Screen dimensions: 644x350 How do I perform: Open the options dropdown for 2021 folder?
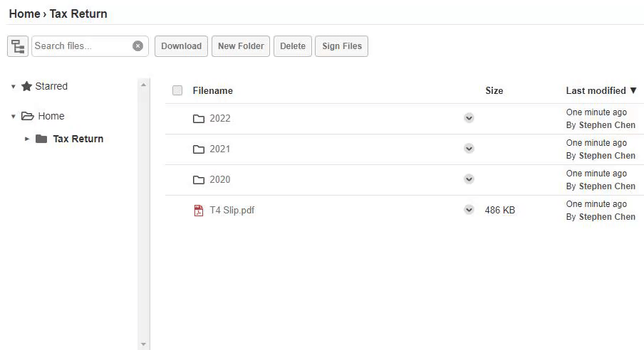point(469,149)
